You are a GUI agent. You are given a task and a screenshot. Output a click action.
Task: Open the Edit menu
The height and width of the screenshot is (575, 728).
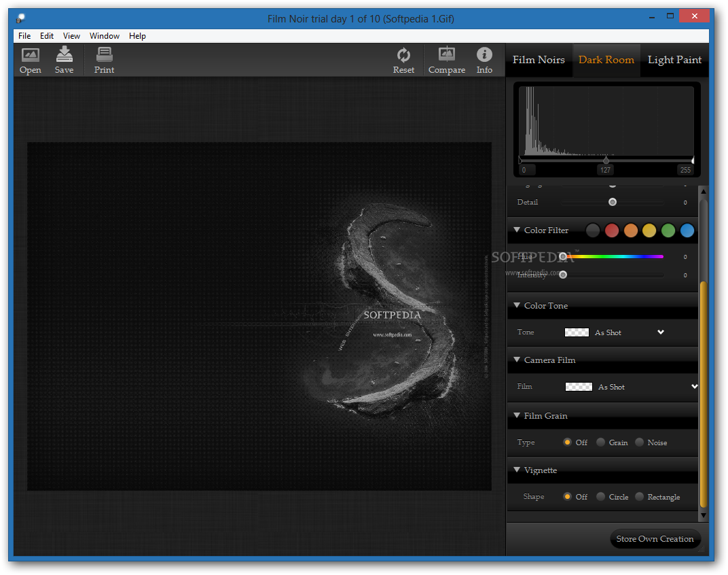click(x=46, y=36)
